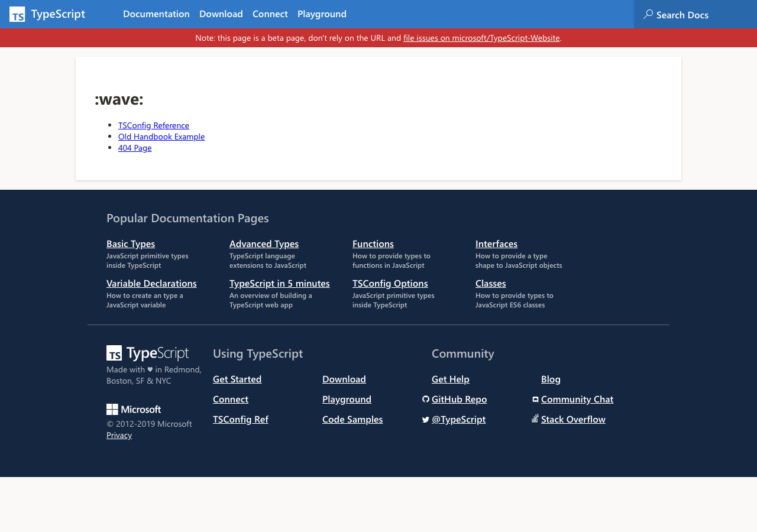The width and height of the screenshot is (757, 532).
Task: Follow the file issues on microsoft/TypeScript-Website link
Action: 481,38
